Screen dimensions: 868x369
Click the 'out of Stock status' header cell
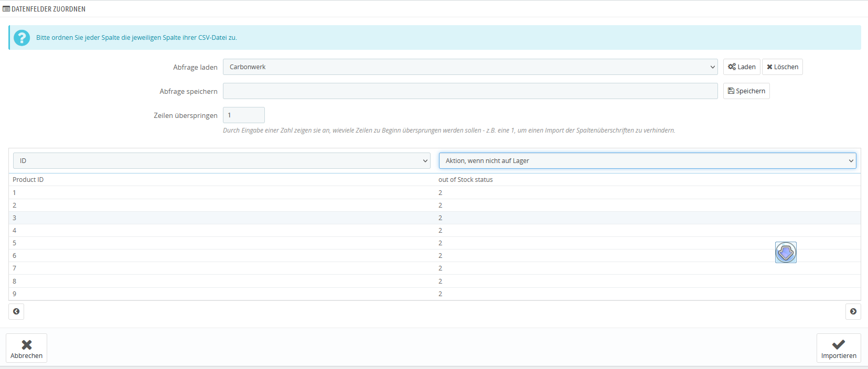(x=648, y=180)
